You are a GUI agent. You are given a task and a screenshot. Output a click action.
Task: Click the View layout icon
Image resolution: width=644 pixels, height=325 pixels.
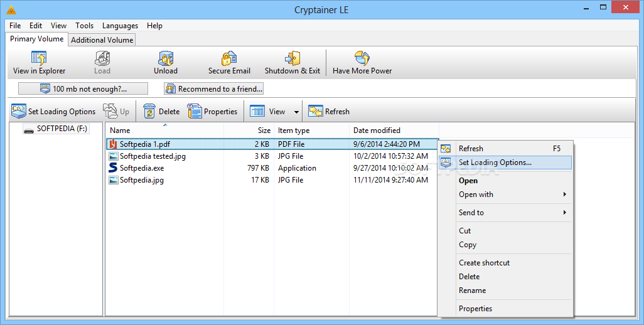coord(257,112)
